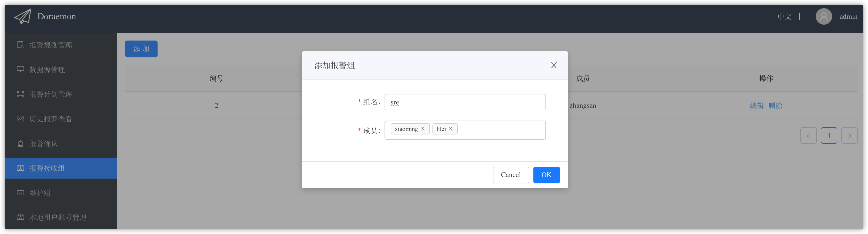Image resolution: width=868 pixels, height=234 pixels.
Task: Open 数据源管理 via its monitor icon
Action: coord(20,69)
